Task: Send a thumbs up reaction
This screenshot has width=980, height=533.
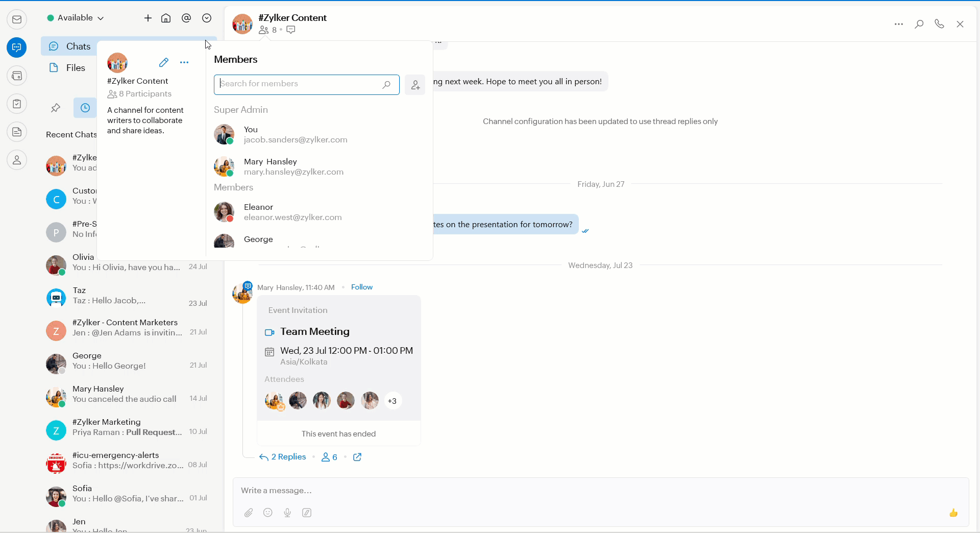Action: tap(953, 513)
